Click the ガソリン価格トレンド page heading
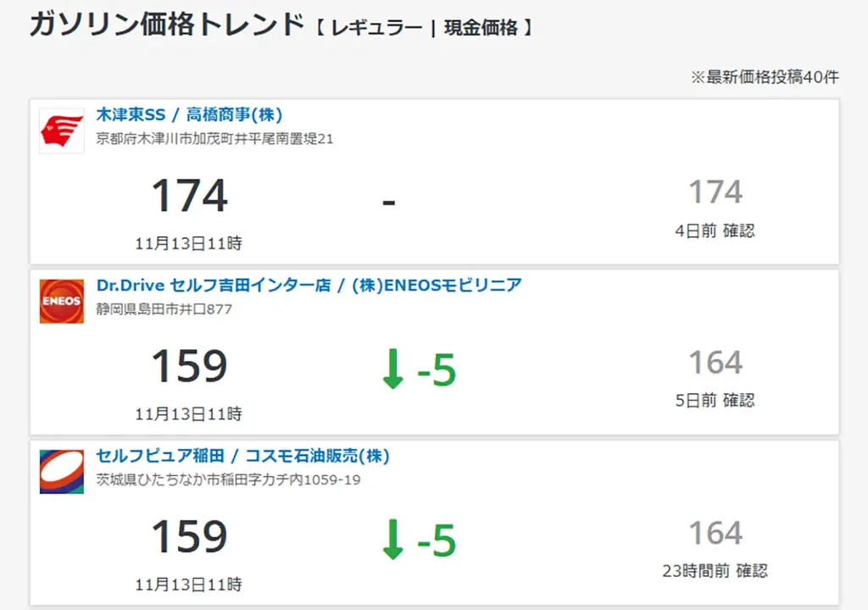The image size is (868, 610). (x=166, y=25)
